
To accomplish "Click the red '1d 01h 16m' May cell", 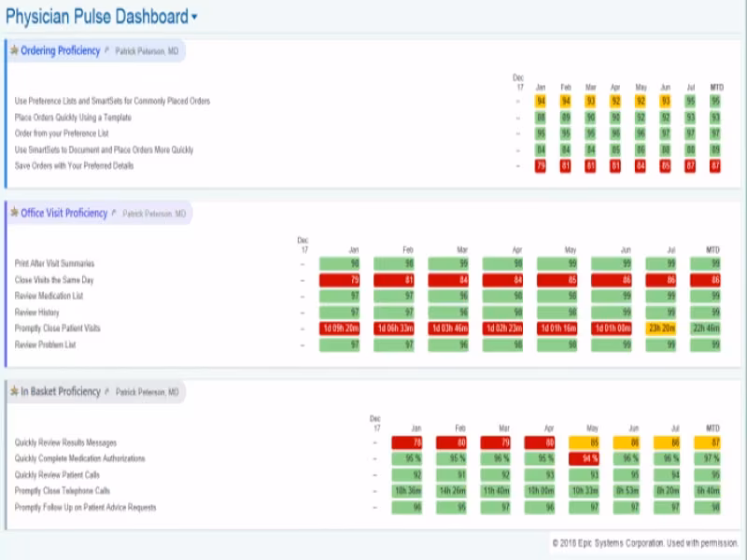I will [557, 329].
